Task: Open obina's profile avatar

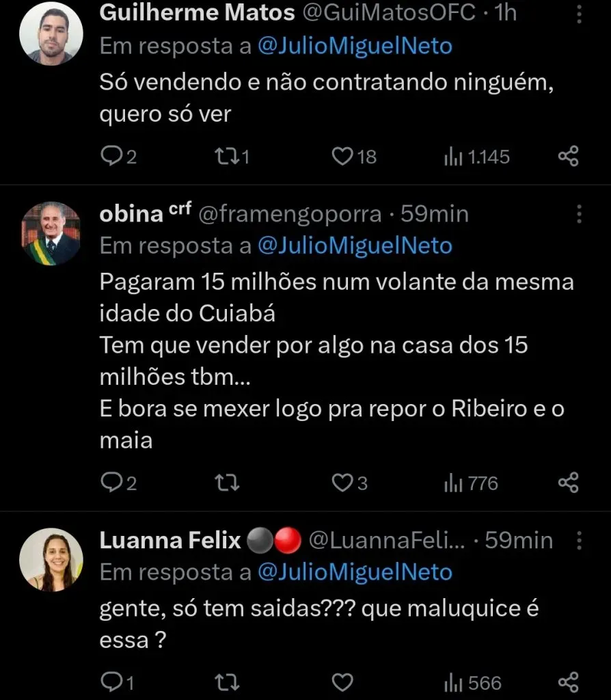Action: click(x=51, y=233)
